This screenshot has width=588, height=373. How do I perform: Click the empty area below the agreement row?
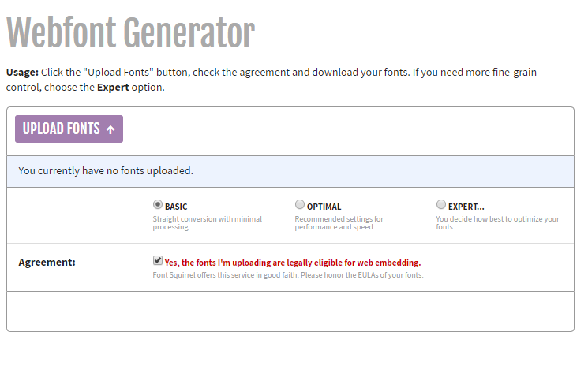290,311
